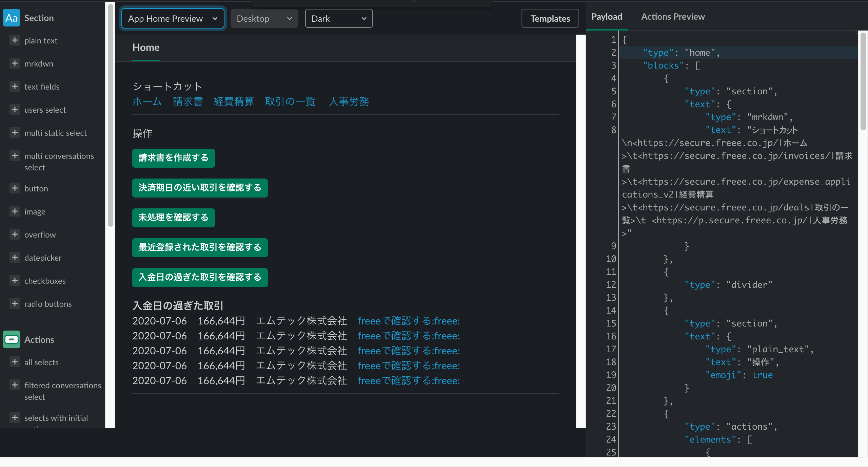The height and width of the screenshot is (467, 868).
Task: Add a mrkdwn block via its plus icon
Action: pyautogui.click(x=15, y=63)
